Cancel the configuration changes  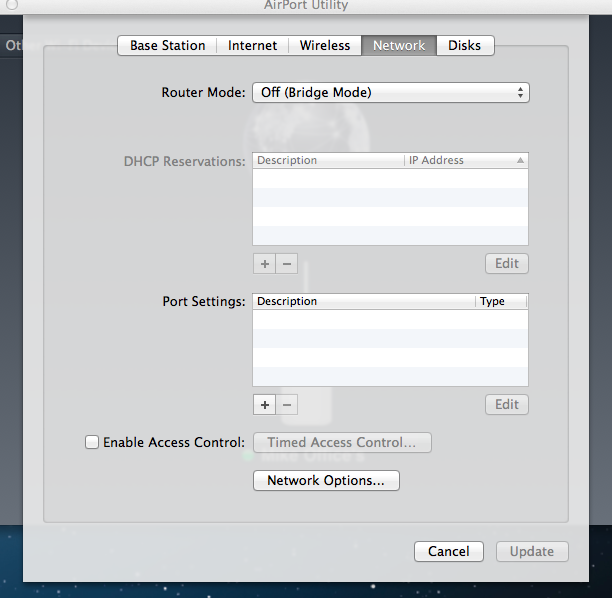449,552
